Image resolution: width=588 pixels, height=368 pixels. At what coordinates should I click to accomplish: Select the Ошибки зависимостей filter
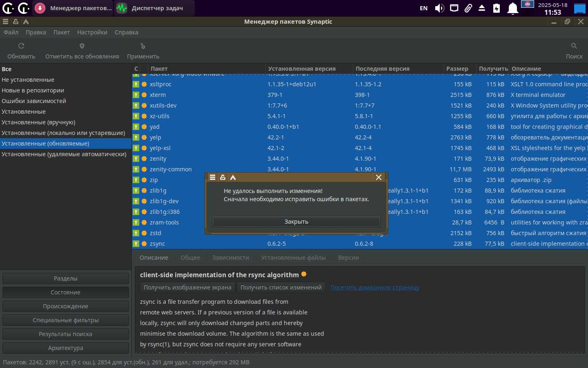66,101
